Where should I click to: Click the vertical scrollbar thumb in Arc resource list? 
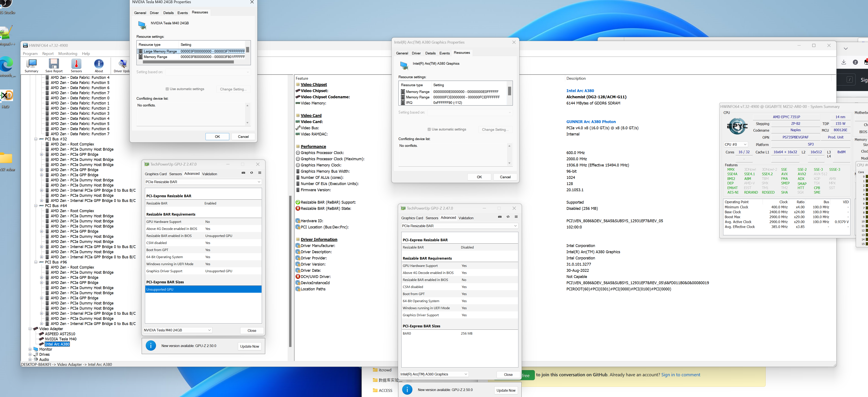pos(509,91)
